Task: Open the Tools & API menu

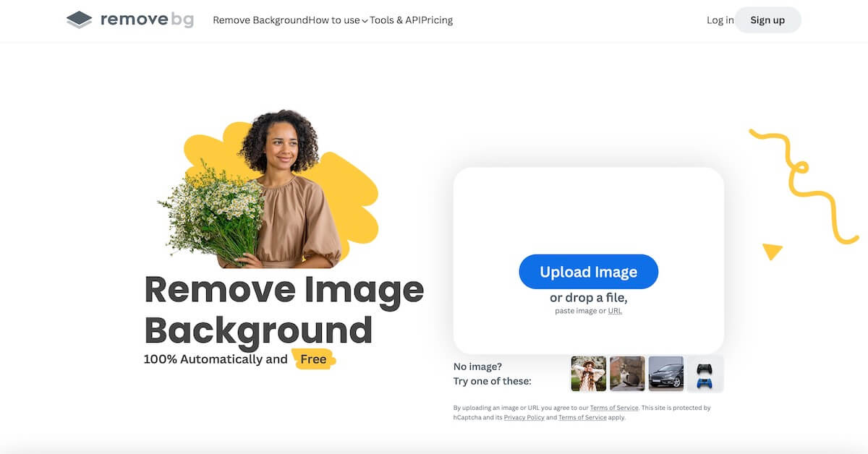Action: (396, 20)
